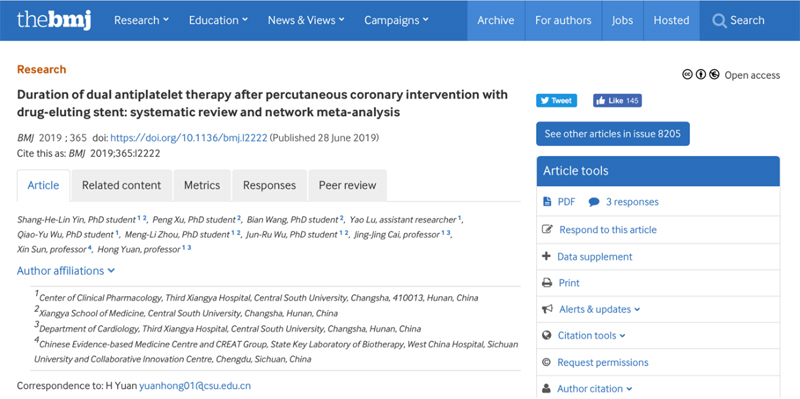
Task: Collapse the Author affiliations section
Action: click(66, 270)
